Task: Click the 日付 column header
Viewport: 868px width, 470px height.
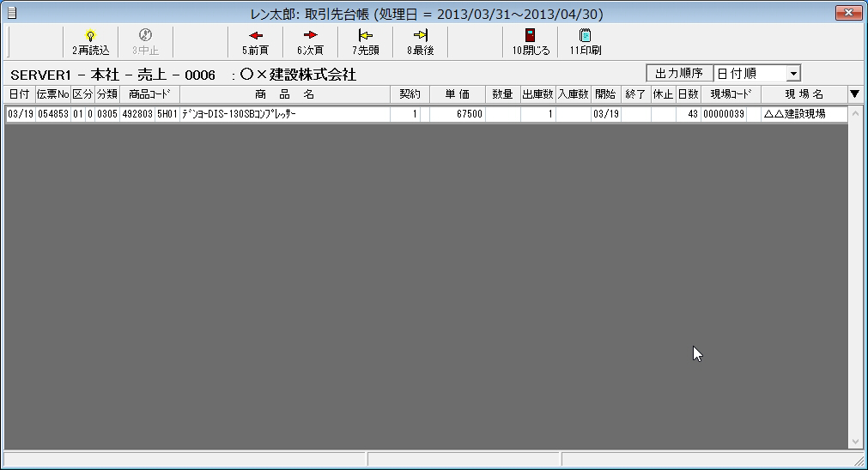Action: click(x=19, y=93)
